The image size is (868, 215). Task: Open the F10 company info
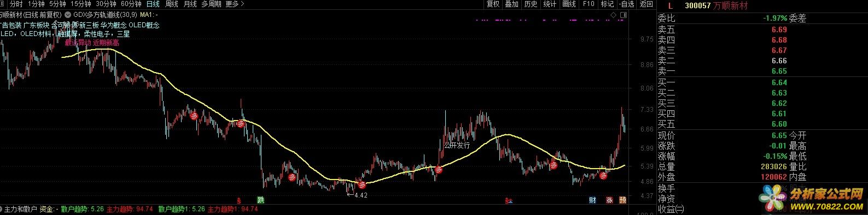pyautogui.click(x=589, y=4)
